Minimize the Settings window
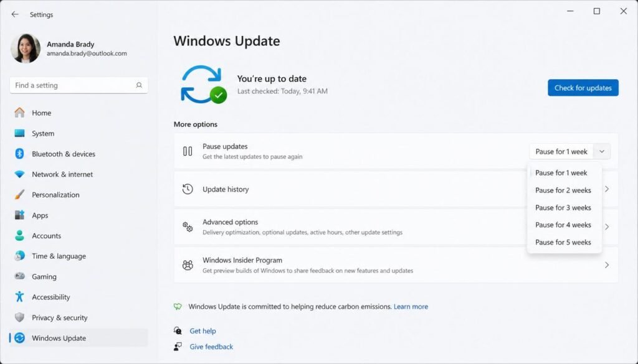This screenshot has width=638, height=364. [570, 11]
